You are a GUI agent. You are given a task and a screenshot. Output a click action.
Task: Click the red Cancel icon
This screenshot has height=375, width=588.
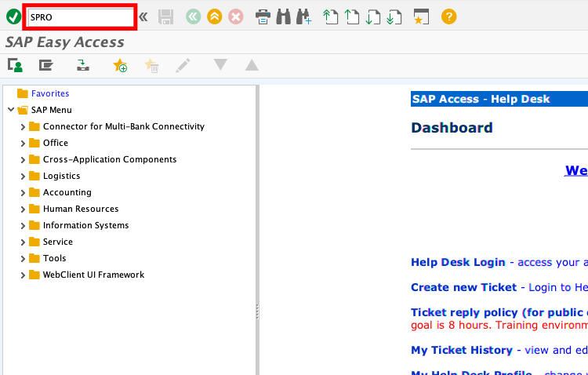pos(235,17)
